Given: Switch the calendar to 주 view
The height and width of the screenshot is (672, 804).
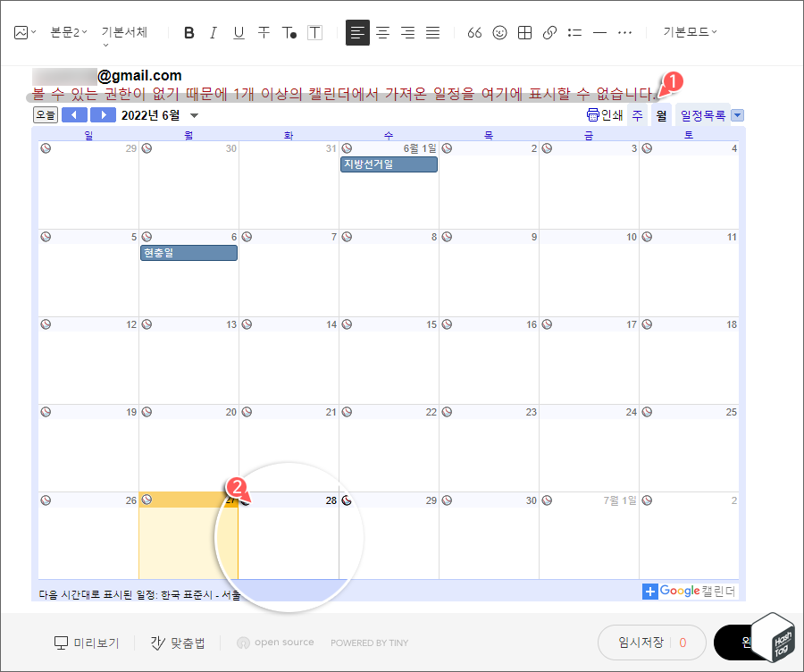Looking at the screenshot, I should point(637,114).
